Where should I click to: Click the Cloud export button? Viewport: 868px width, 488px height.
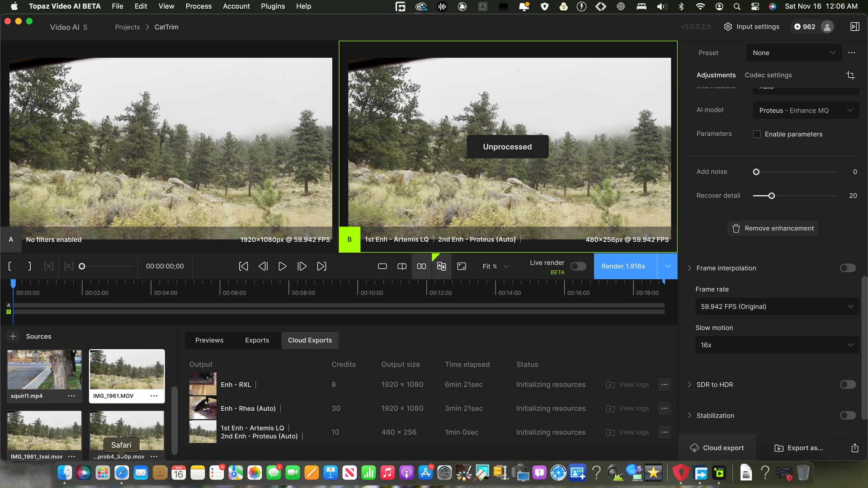[717, 448]
